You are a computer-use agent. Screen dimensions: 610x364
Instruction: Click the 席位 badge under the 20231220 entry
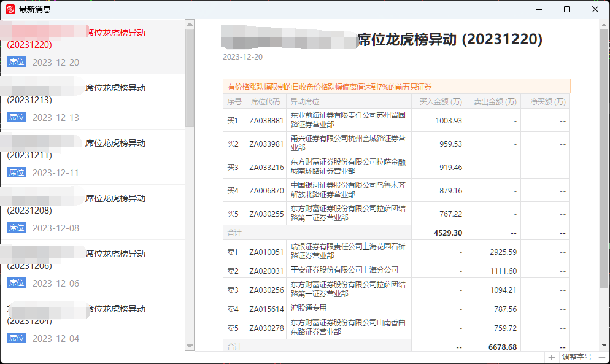click(16, 62)
